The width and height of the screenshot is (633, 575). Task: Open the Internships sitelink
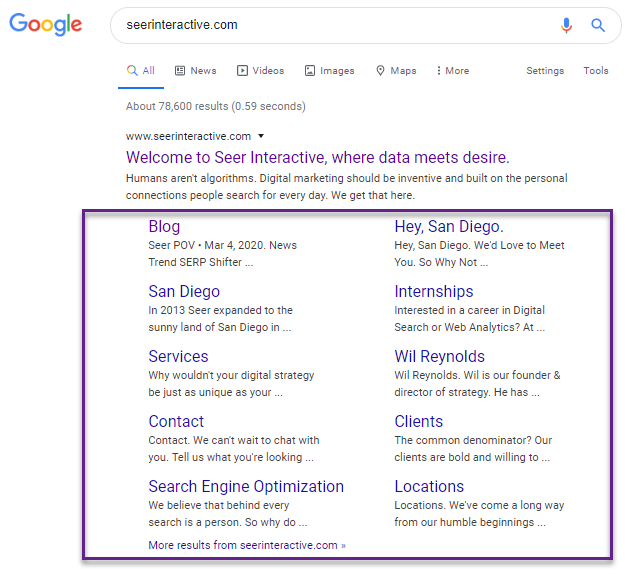click(x=434, y=292)
